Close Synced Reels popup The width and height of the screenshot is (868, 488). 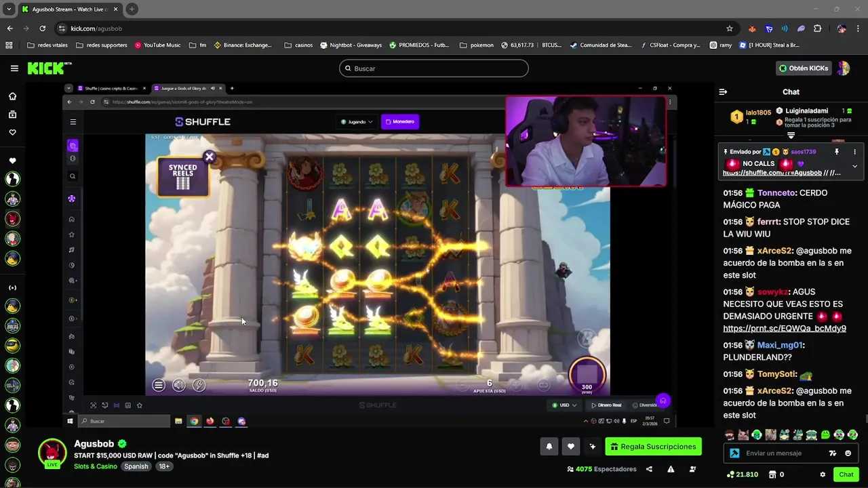click(210, 157)
